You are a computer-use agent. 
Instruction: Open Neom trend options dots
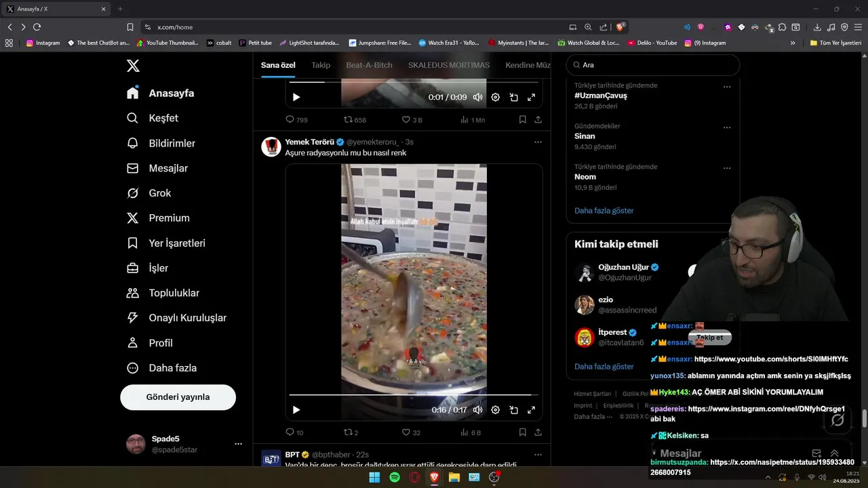pyautogui.click(x=727, y=168)
